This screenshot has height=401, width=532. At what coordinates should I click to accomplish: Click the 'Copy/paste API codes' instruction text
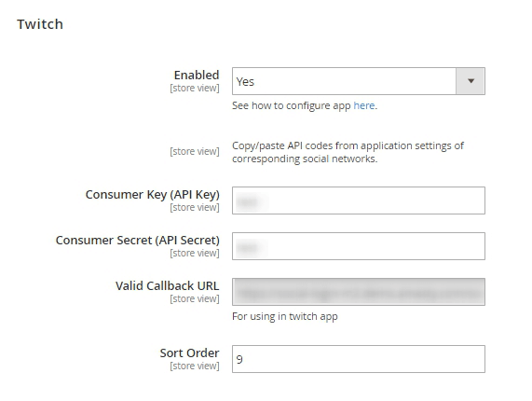pos(348,152)
